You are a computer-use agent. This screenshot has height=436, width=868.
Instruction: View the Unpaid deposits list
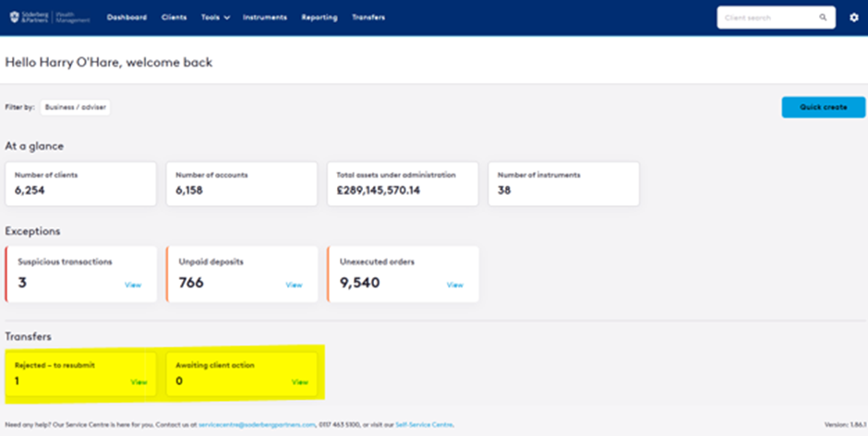click(294, 285)
